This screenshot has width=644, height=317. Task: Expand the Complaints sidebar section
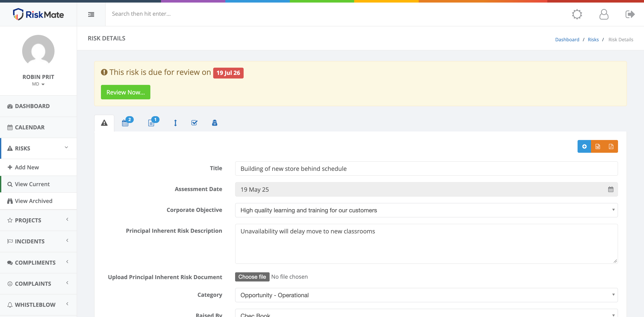click(x=38, y=284)
